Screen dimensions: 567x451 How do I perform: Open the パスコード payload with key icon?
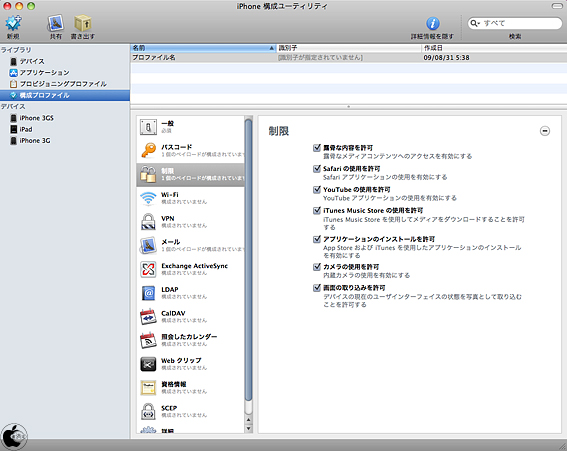click(x=191, y=150)
